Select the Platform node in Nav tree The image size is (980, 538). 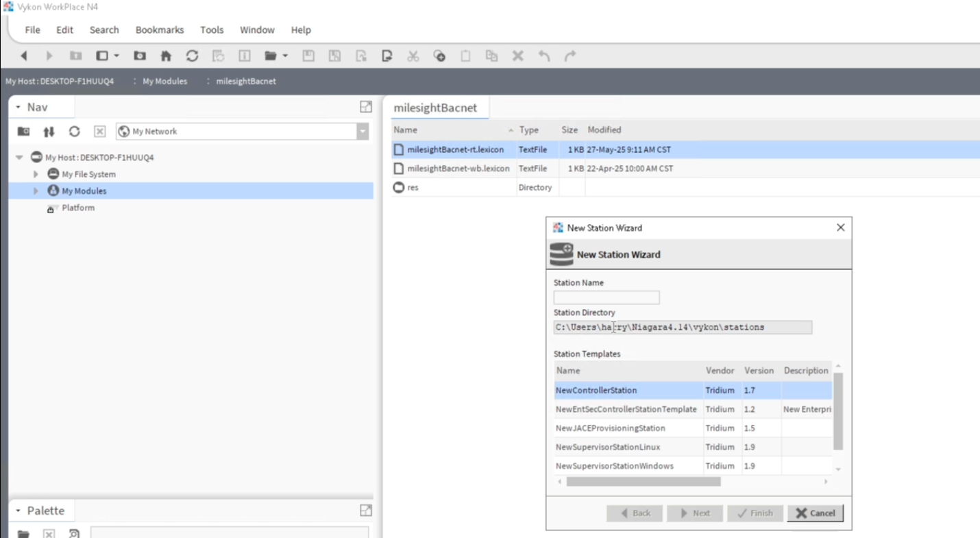click(78, 208)
